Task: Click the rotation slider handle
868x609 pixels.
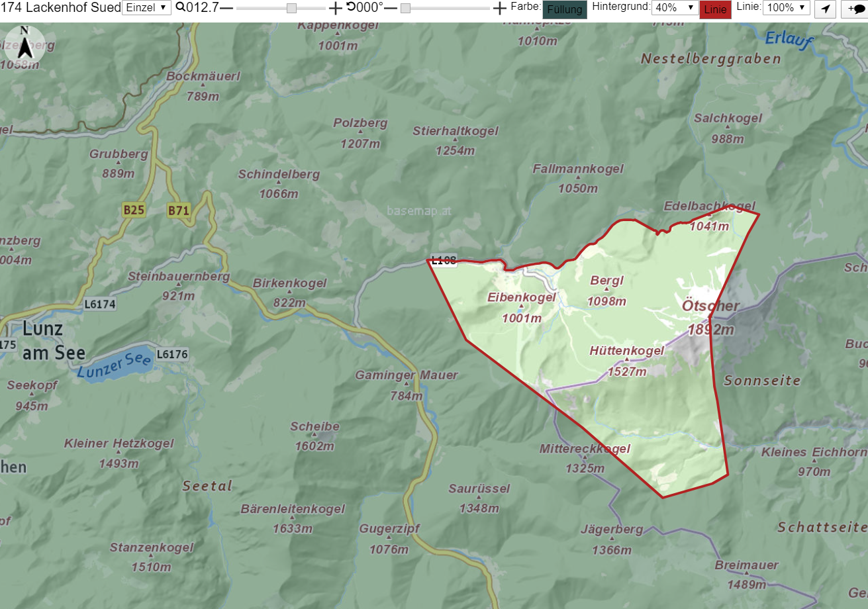Action: click(x=405, y=8)
